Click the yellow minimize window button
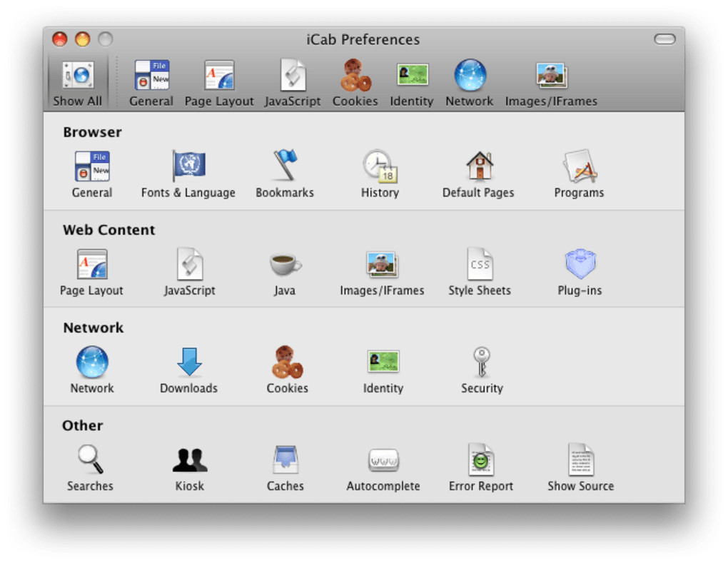 click(83, 39)
